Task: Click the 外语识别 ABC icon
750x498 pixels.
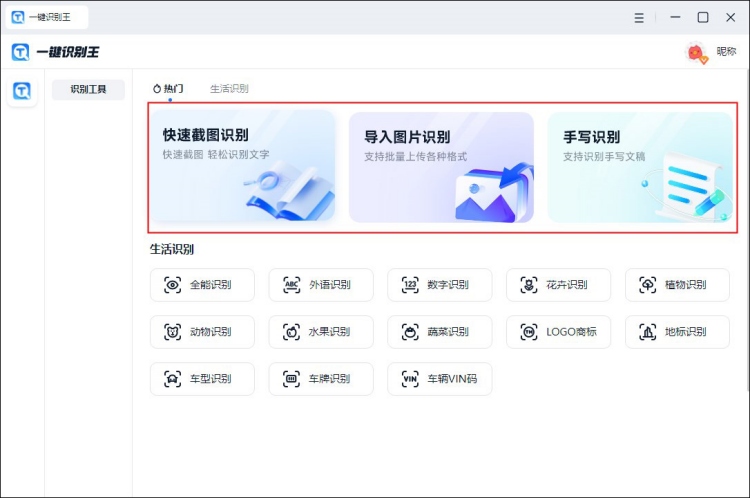Action: [291, 285]
